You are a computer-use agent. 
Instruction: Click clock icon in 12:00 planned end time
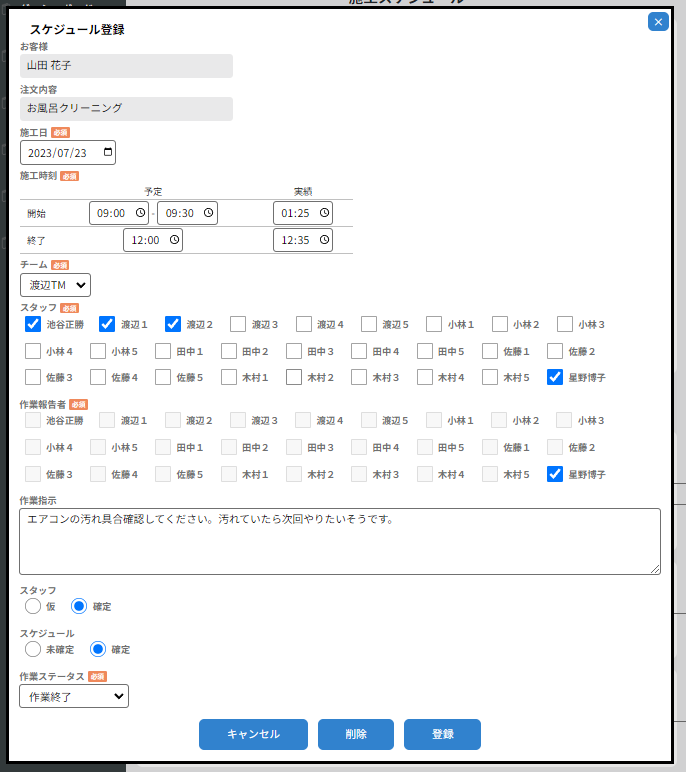pyautogui.click(x=174, y=240)
